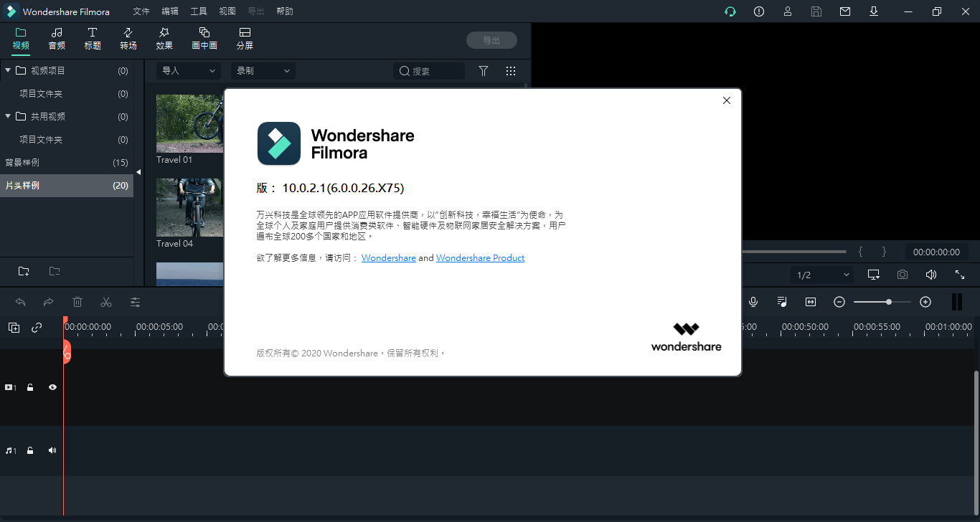This screenshot has width=980, height=522.
Task: Close the About Filmora dialog
Action: tap(727, 100)
